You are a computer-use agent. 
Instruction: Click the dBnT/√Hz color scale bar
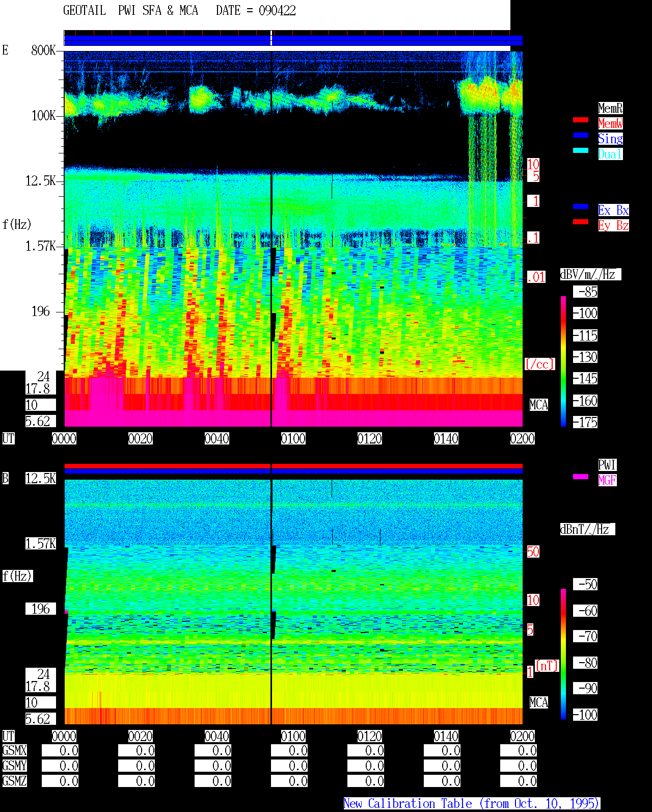point(563,654)
